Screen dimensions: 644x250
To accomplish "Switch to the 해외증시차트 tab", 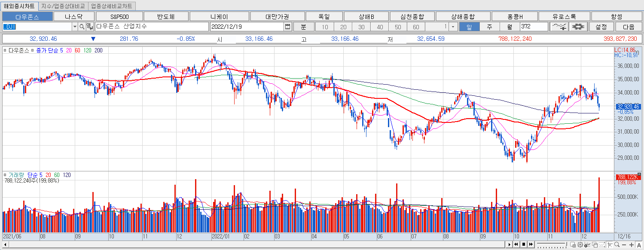I will pos(19,6).
